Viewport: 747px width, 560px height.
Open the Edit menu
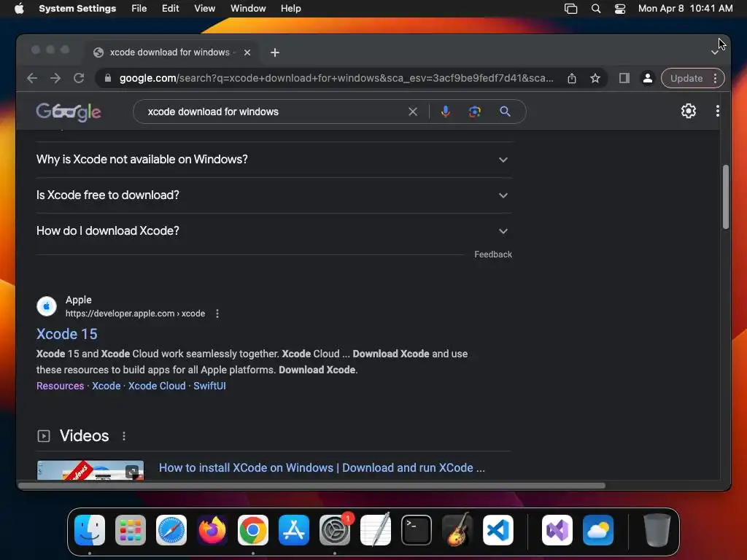point(170,9)
